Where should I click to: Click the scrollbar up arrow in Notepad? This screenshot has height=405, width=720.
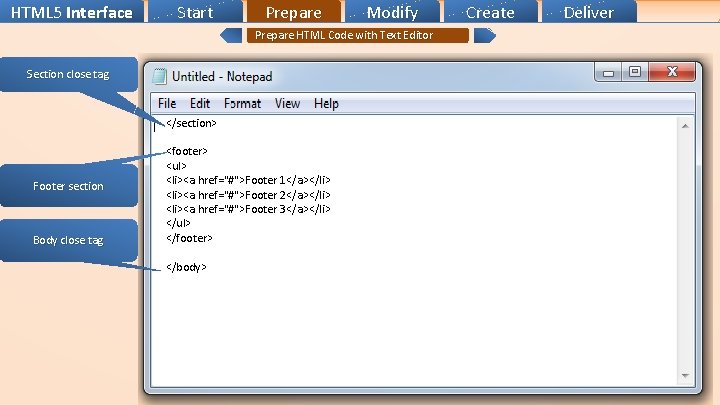685,126
